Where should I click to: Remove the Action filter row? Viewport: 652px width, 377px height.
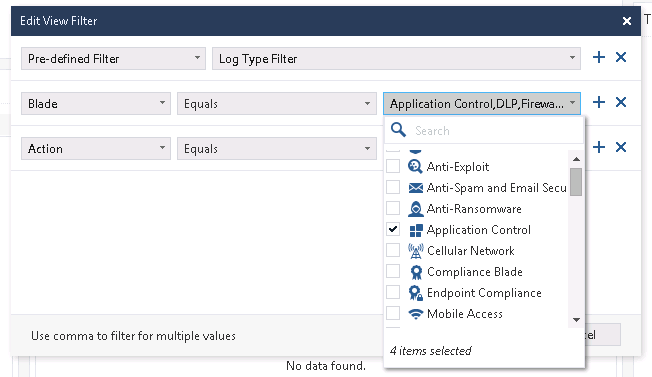point(621,147)
